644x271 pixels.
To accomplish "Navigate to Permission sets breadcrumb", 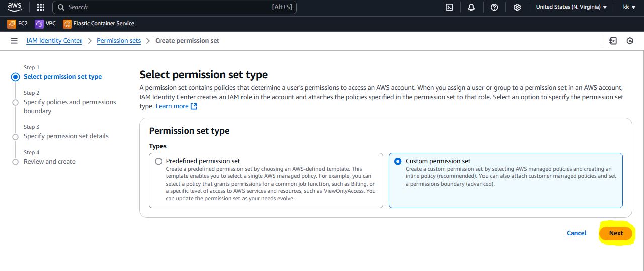I will (x=119, y=41).
